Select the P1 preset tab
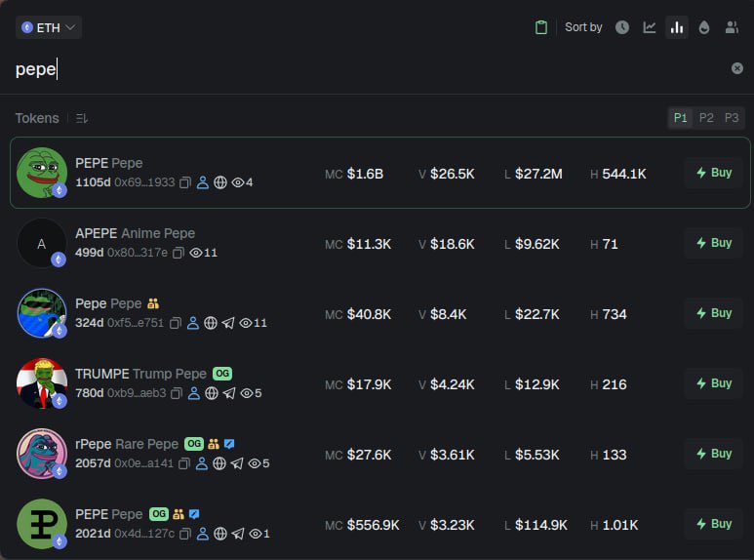Viewport: 754px width, 560px height. pyautogui.click(x=681, y=118)
